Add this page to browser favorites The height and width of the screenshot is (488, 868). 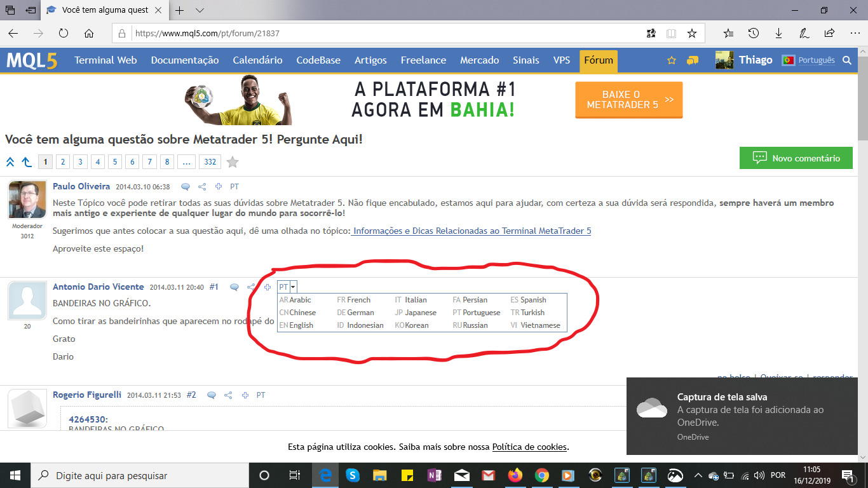click(x=692, y=33)
